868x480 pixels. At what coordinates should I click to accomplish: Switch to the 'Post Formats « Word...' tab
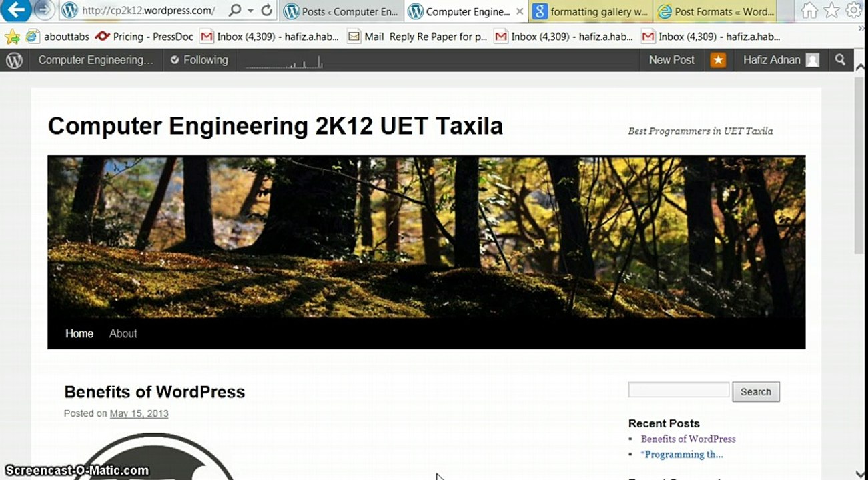(x=716, y=11)
